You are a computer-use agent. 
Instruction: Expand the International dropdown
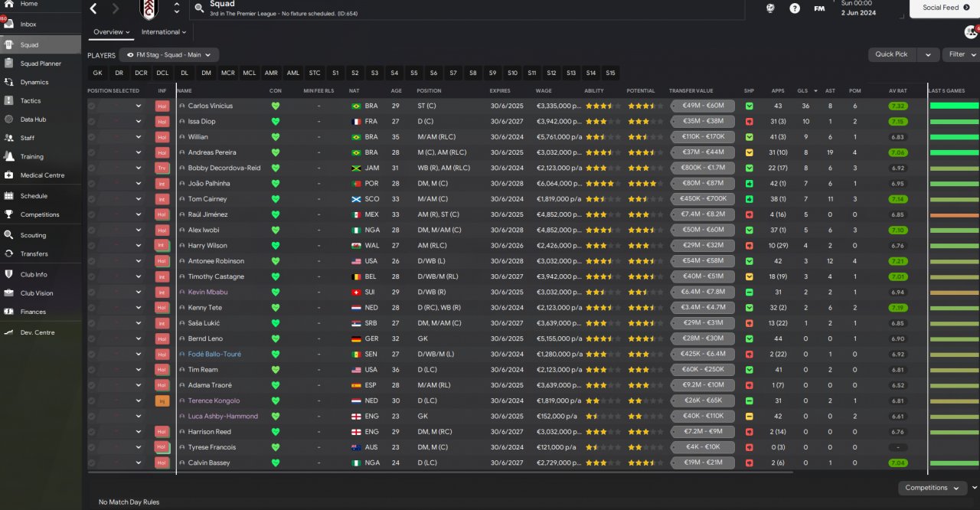click(x=164, y=32)
